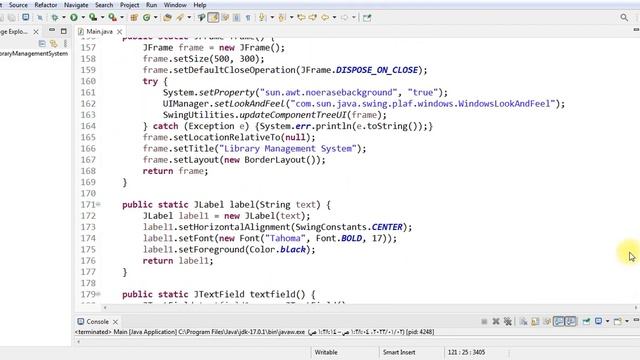Expand the Run button dropdown arrow

(83, 18)
